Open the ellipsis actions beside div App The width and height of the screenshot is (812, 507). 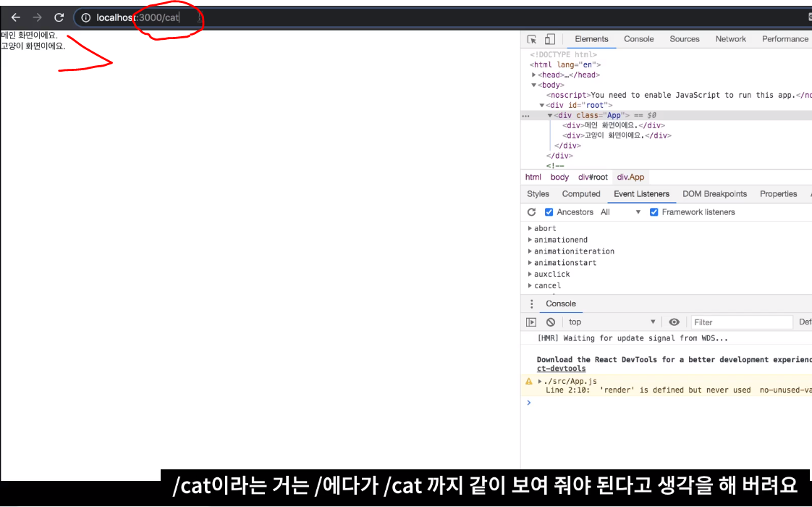[526, 116]
